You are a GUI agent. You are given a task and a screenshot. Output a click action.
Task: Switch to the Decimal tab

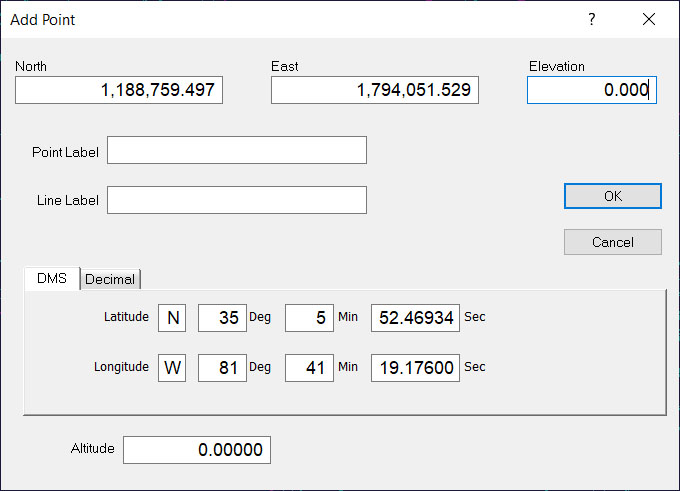click(x=110, y=280)
